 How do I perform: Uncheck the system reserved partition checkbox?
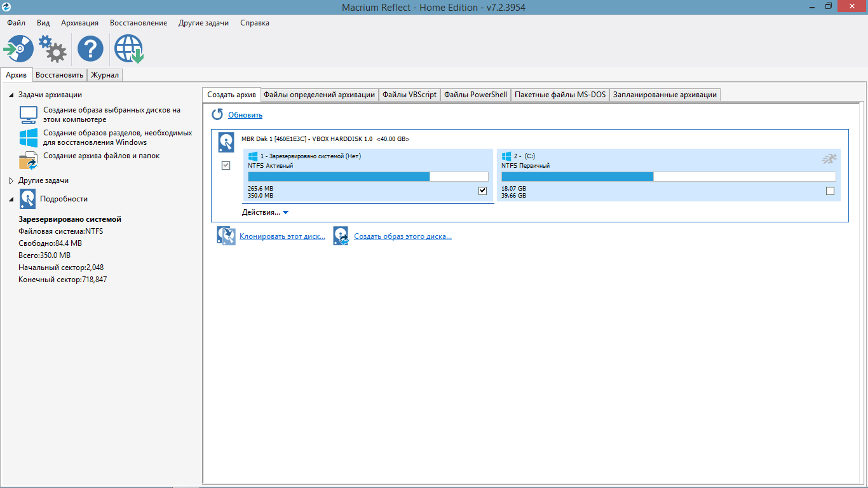pyautogui.click(x=482, y=191)
